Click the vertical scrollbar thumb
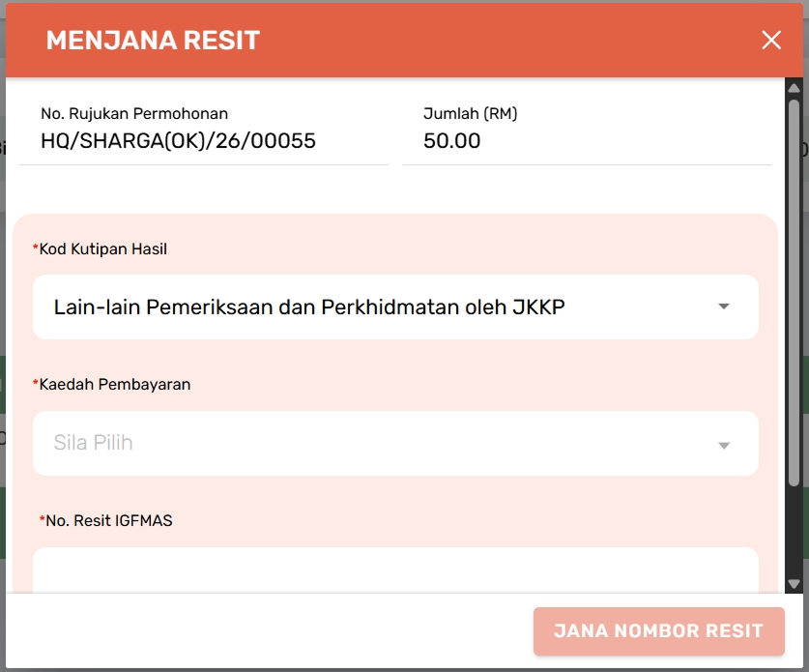Image resolution: width=809 pixels, height=672 pixels. (x=795, y=292)
